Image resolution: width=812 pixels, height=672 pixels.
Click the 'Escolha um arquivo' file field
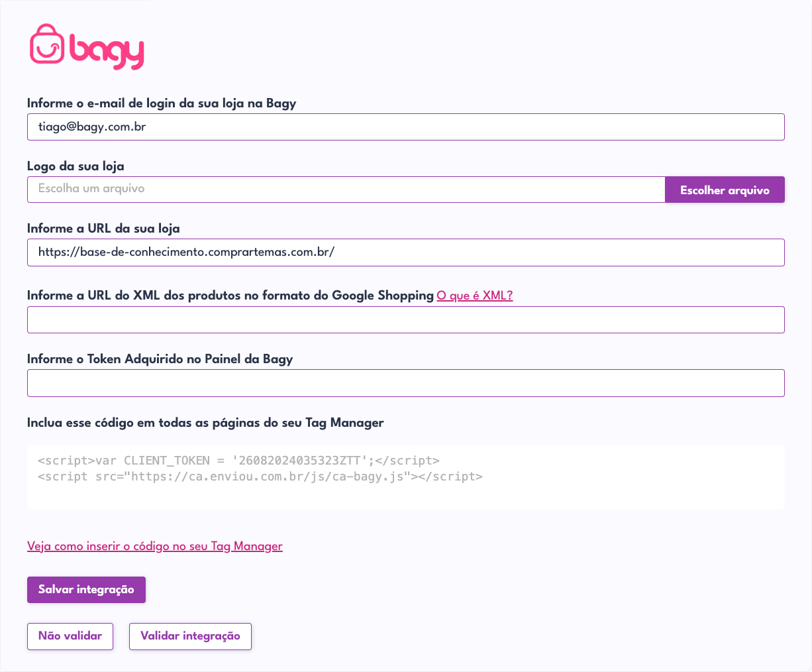[346, 190]
